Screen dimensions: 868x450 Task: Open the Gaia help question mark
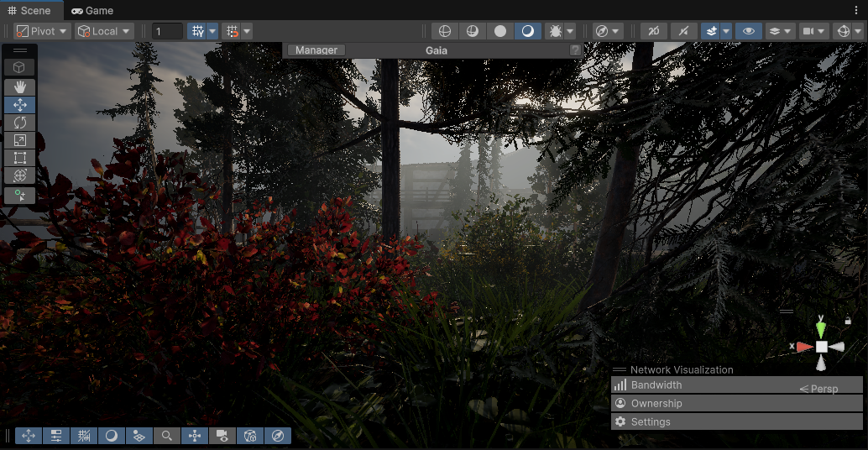pos(575,50)
